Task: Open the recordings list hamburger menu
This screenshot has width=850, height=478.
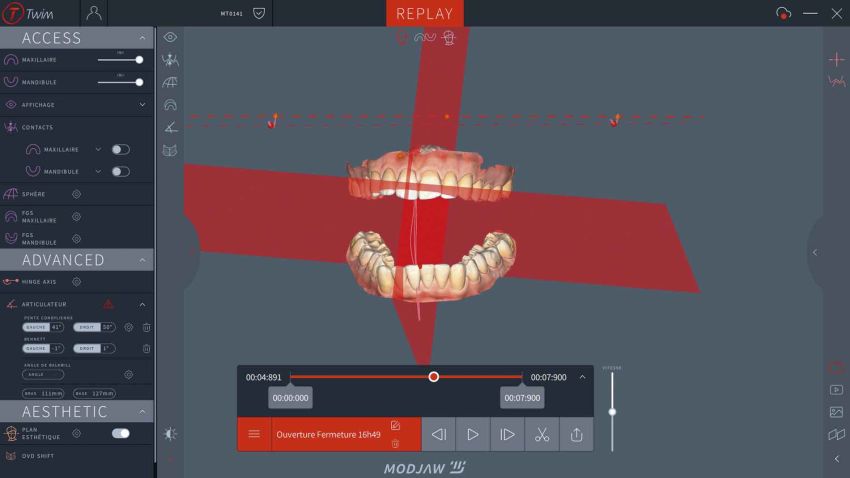Action: pos(254,434)
